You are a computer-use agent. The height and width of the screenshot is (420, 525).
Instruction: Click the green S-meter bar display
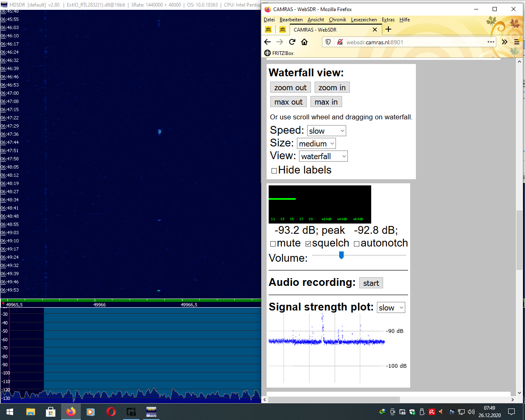tap(320, 204)
